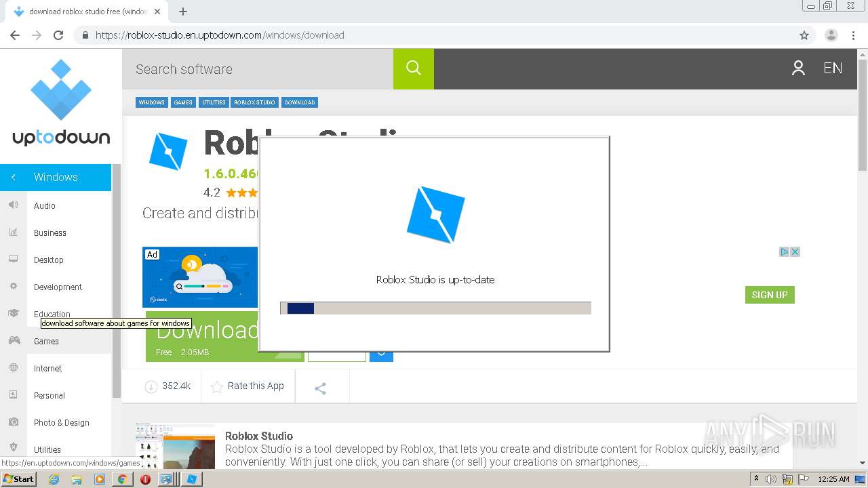
Task: Click the Audio speaker icon in sidebar
Action: click(13, 205)
